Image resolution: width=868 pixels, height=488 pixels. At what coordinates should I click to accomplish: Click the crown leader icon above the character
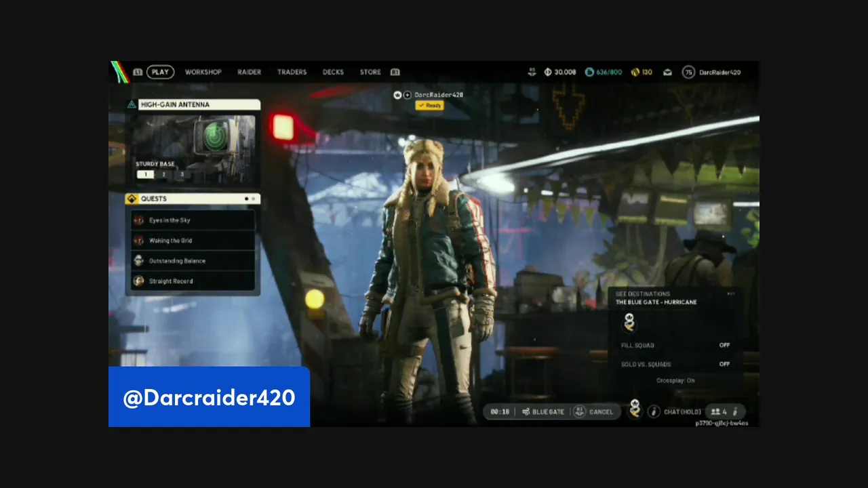398,95
